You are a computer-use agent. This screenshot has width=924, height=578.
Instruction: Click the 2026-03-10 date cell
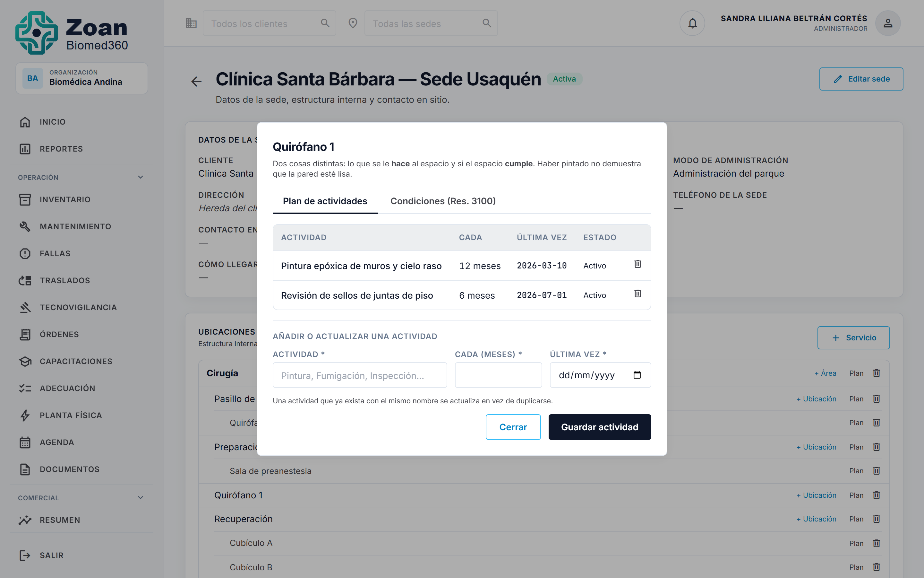coord(542,266)
